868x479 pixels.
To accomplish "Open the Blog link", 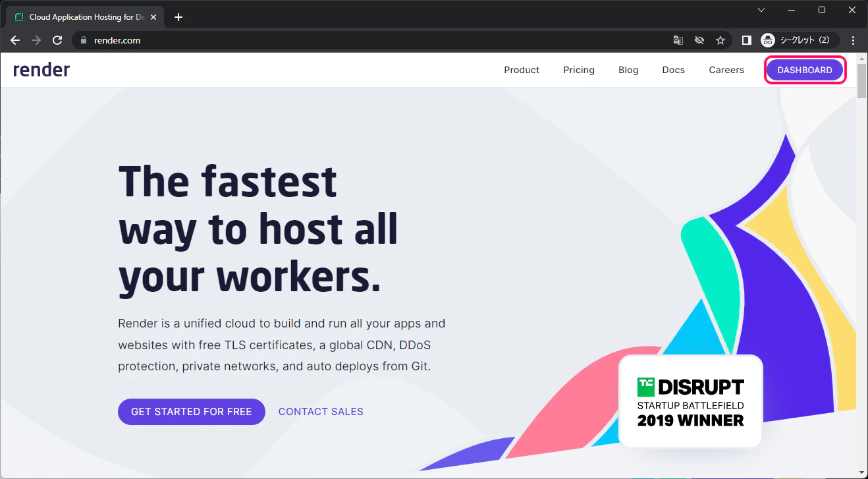I will 628,70.
